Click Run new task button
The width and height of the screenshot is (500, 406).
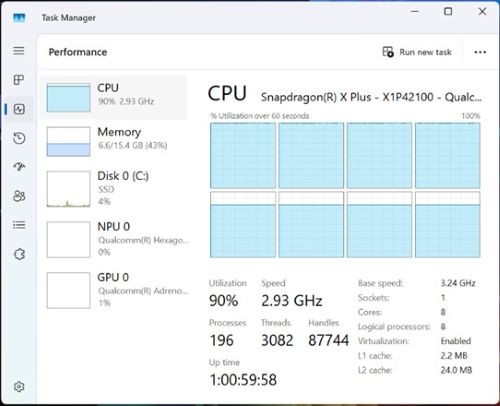[417, 52]
